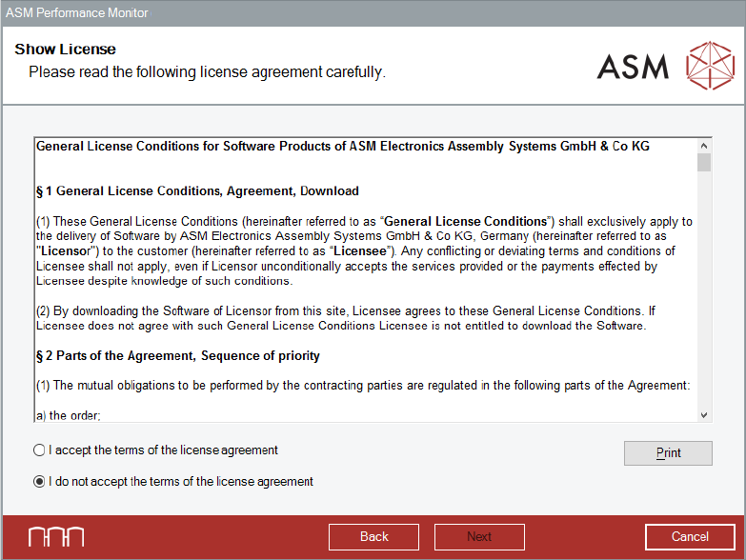Click the license scrollbar up arrow
Image resolution: width=746 pixels, height=560 pixels.
pyautogui.click(x=704, y=147)
